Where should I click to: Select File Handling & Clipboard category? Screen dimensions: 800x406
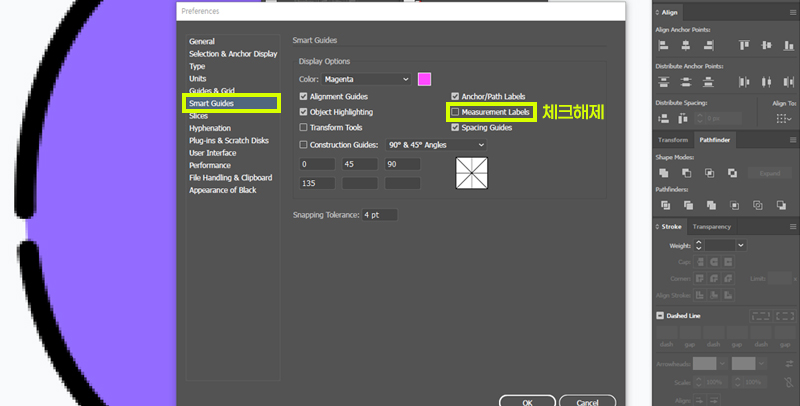tap(231, 177)
